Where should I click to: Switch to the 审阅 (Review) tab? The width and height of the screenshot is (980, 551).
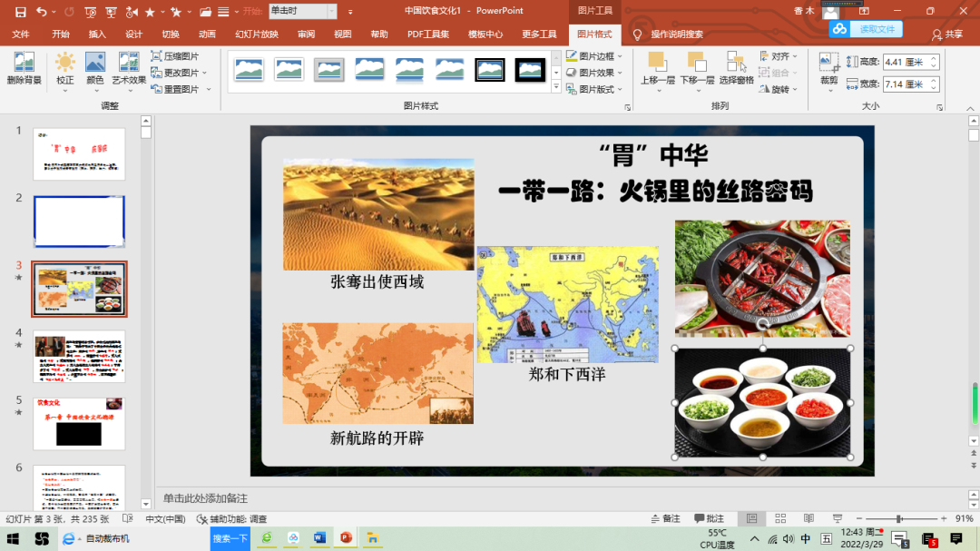coord(307,34)
